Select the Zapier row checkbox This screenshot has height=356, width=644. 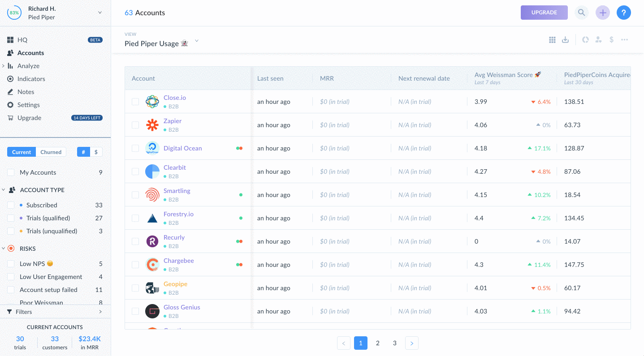(x=135, y=125)
